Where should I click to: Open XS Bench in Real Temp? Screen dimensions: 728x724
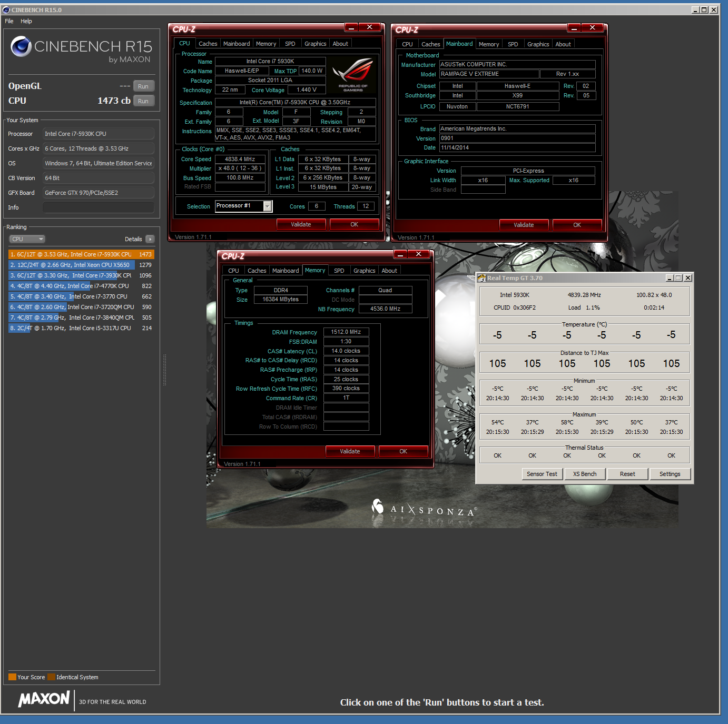585,474
